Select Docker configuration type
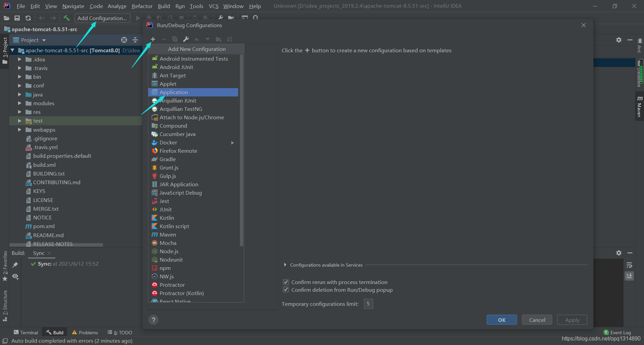 point(193,143)
